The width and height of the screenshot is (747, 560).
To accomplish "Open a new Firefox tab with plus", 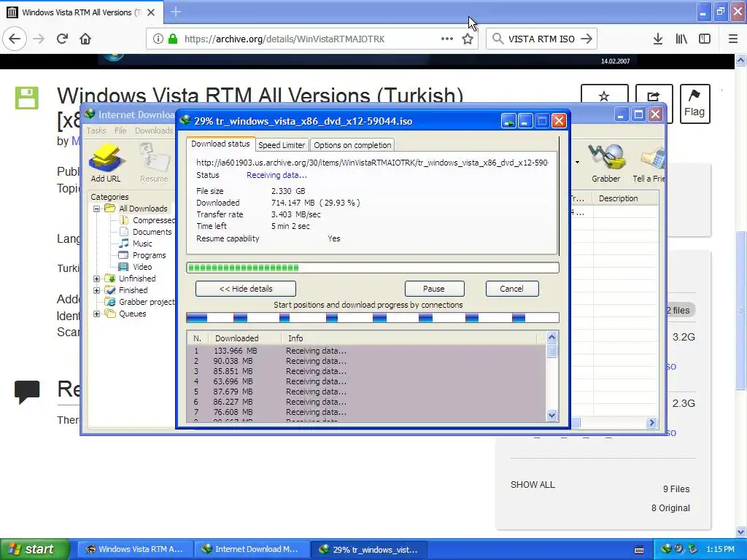I will coord(176,12).
